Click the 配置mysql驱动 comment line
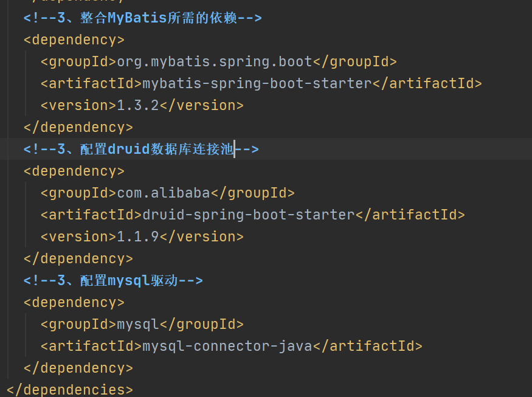 click(x=113, y=281)
